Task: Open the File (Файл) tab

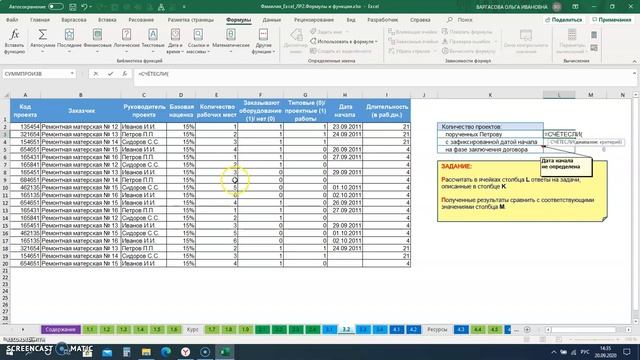Action: [12, 20]
